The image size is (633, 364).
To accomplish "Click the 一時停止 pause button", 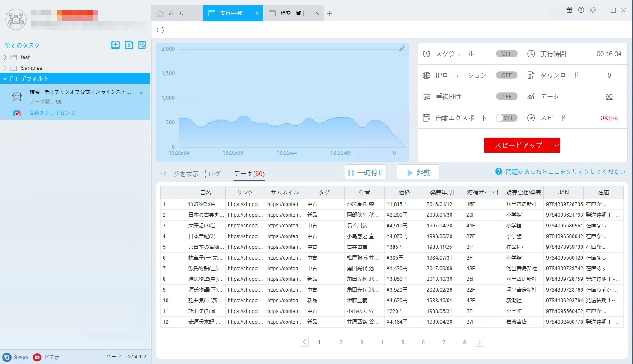I will (366, 173).
